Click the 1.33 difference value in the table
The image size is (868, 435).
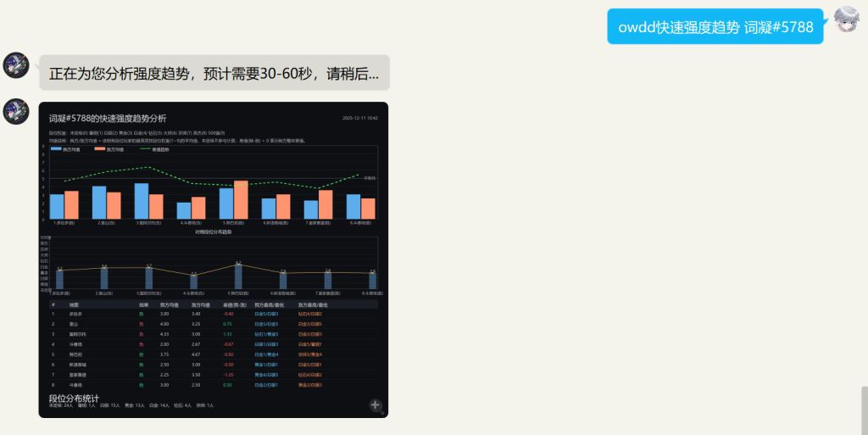[227, 334]
